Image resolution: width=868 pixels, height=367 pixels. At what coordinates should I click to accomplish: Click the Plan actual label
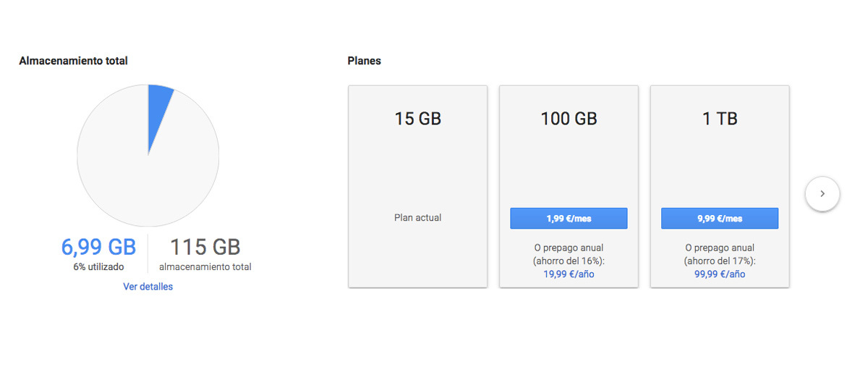point(417,218)
